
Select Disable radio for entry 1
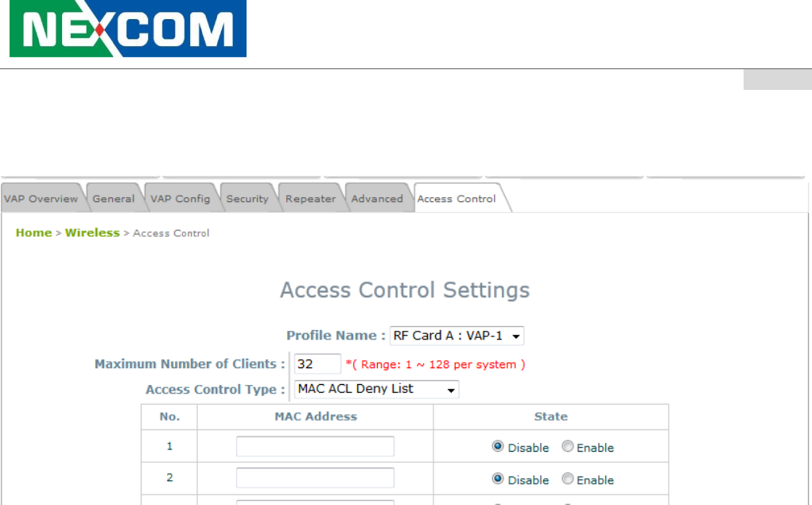[498, 447]
